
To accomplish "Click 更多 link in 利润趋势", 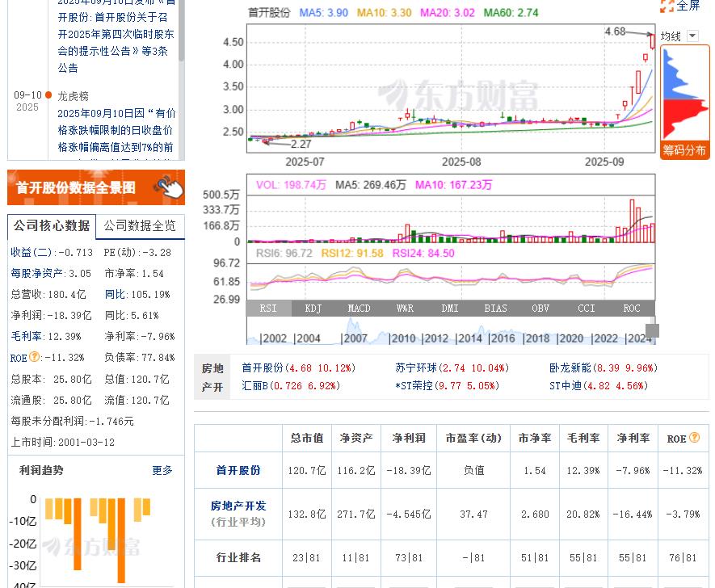I will [162, 470].
